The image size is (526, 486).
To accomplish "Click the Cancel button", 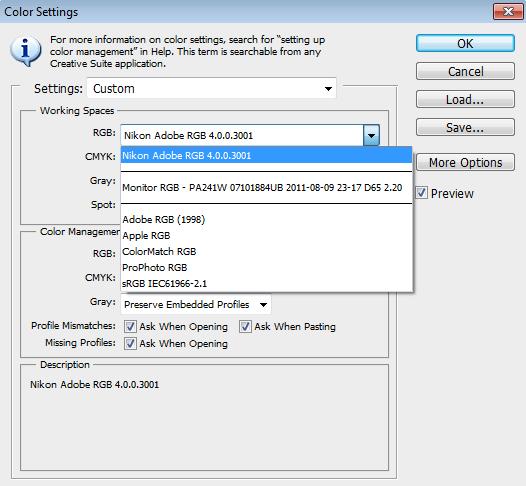I will [x=465, y=71].
